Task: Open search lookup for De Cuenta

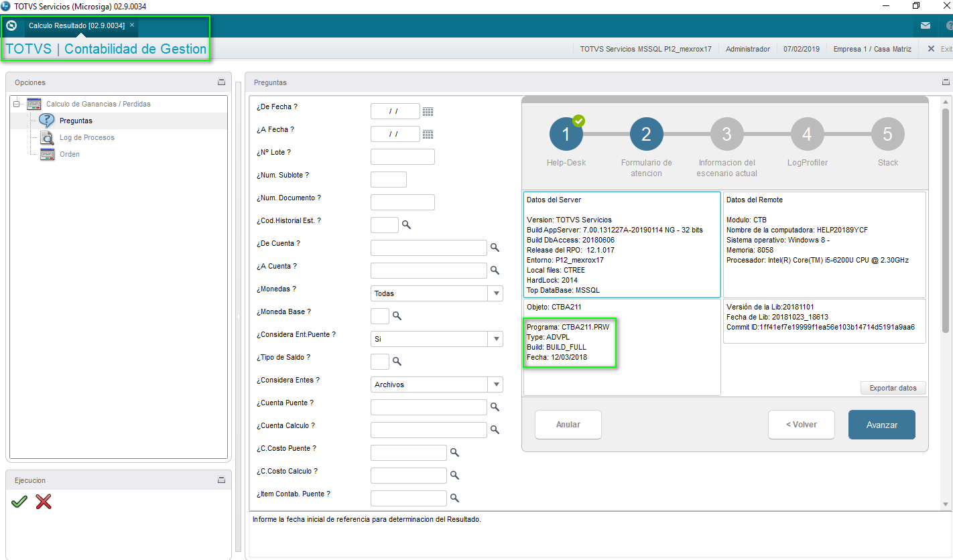Action: pos(495,248)
